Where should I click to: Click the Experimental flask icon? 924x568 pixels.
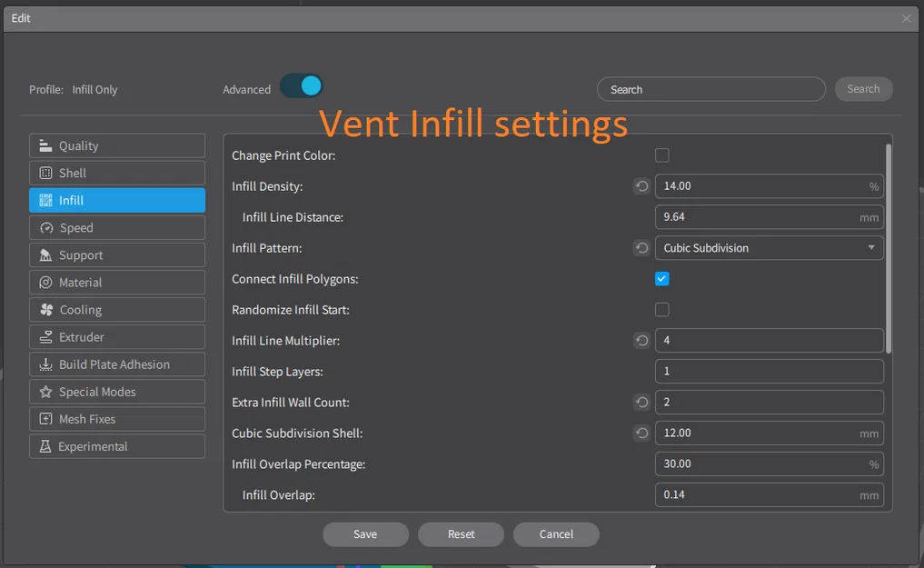(x=45, y=446)
